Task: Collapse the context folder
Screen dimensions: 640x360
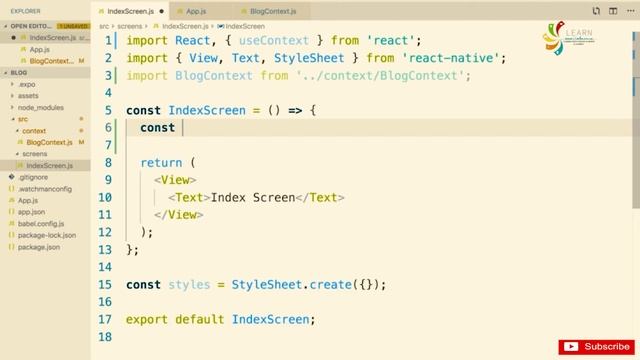Action: click(x=34, y=131)
